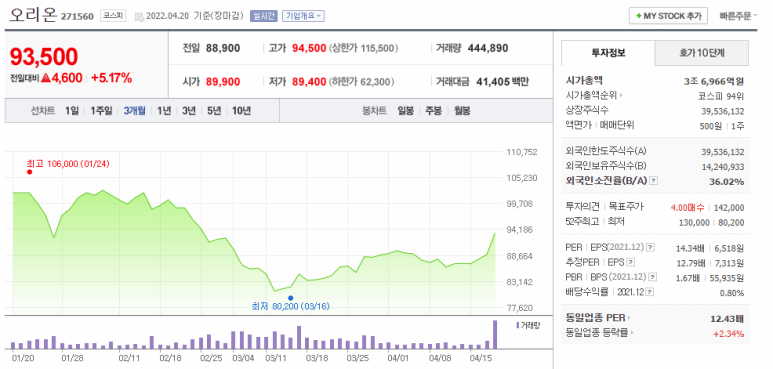Click the +2.34% sector change value
This screenshot has height=369, width=773.
729,334
